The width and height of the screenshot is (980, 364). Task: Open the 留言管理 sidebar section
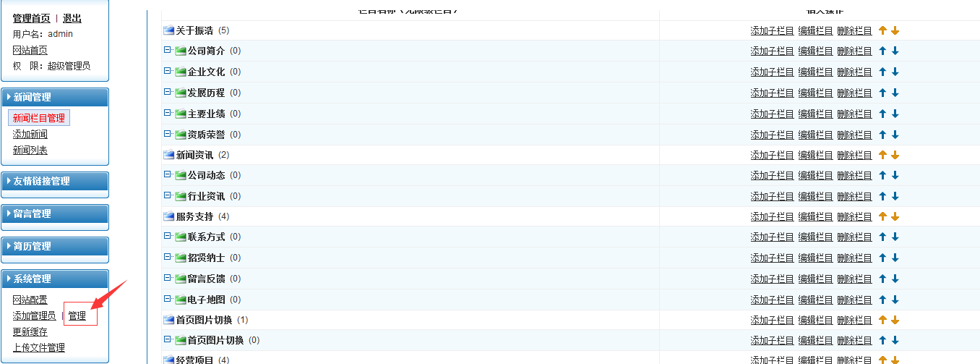pos(33,213)
